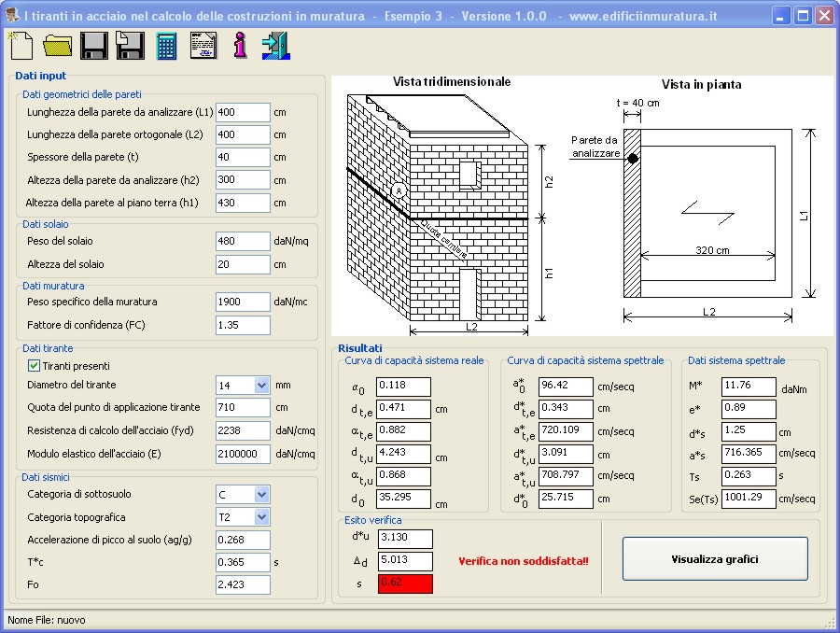Viewport: 840px width, 633px height.
Task: Select the α0 result value 0.118
Action: (x=403, y=387)
